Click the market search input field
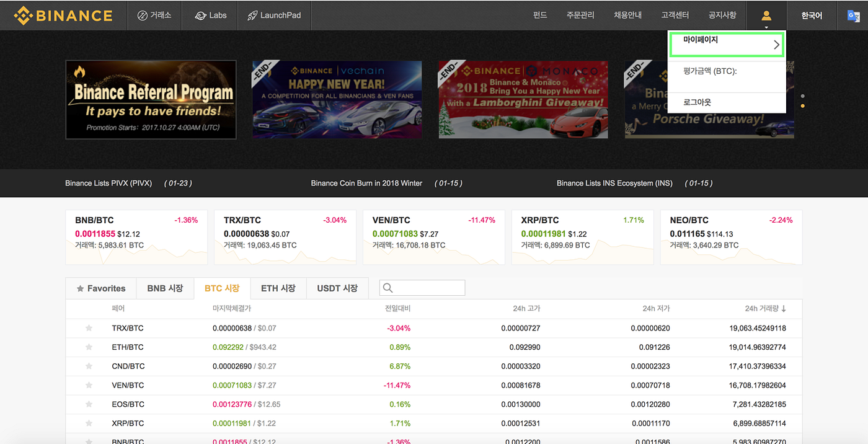Screen dimensions: 868x444 pos(422,288)
